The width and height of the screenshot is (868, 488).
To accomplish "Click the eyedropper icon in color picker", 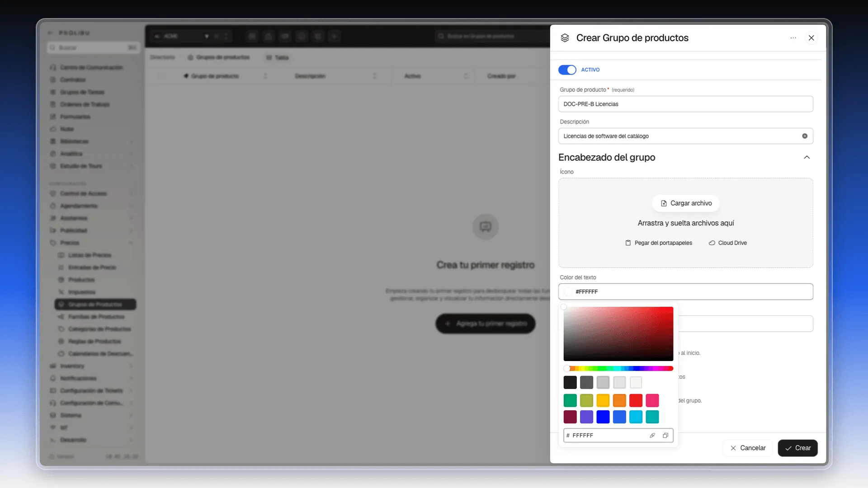I will tap(652, 436).
